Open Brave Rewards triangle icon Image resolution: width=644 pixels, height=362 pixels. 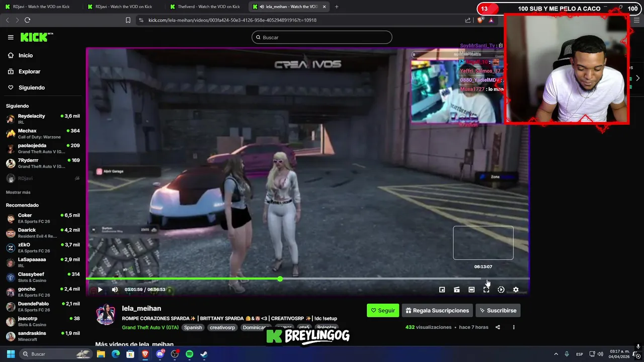(491, 20)
